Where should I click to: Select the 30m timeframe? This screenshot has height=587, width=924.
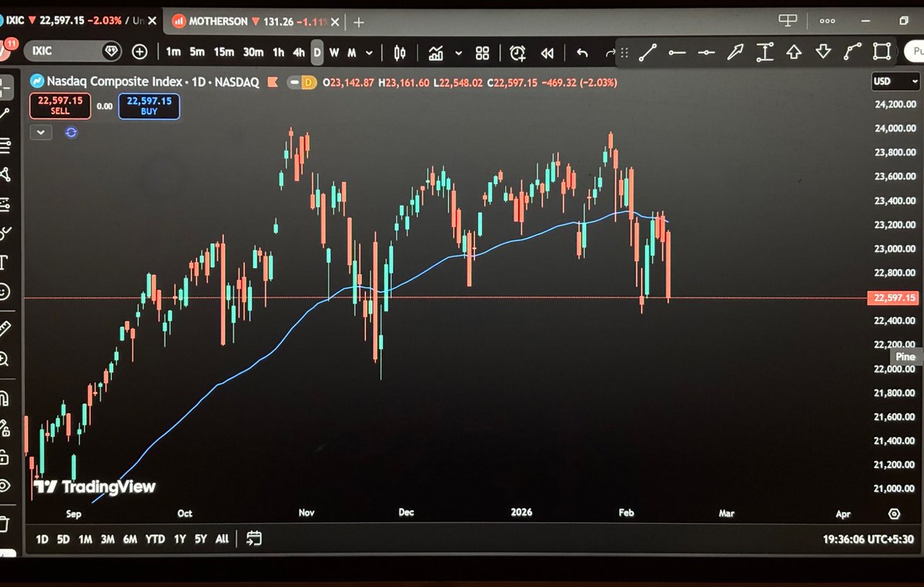coord(253,52)
